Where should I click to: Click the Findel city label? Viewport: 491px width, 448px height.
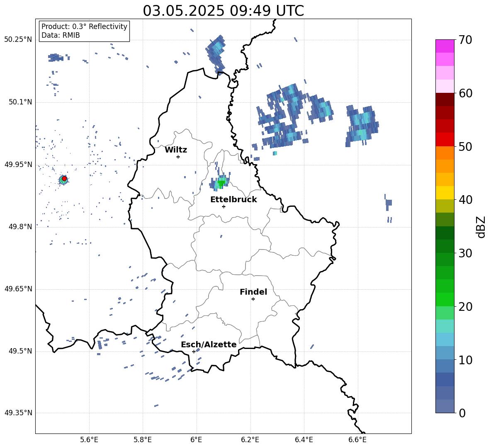[253, 292]
